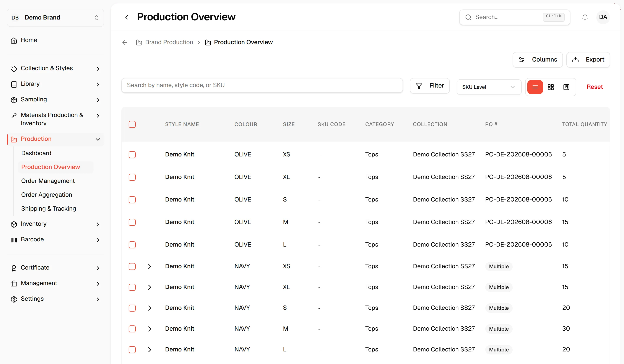Switch to list view layout
This screenshot has width=624, height=364.
[535, 87]
